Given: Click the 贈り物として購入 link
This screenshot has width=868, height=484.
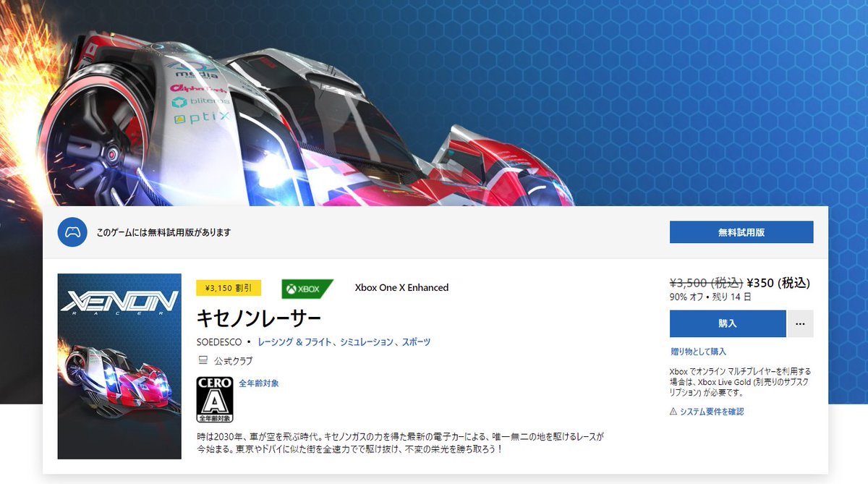Looking at the screenshot, I should click(699, 352).
